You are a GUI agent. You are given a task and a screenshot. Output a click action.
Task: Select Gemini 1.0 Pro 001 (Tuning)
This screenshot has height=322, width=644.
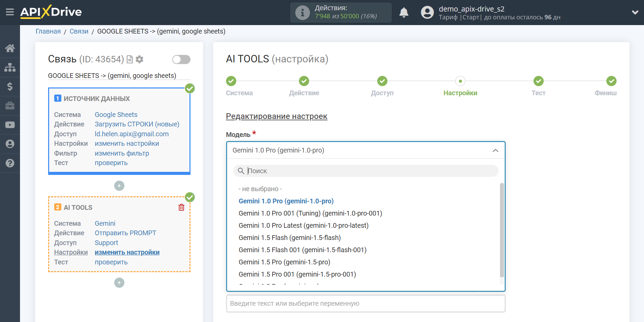click(310, 213)
